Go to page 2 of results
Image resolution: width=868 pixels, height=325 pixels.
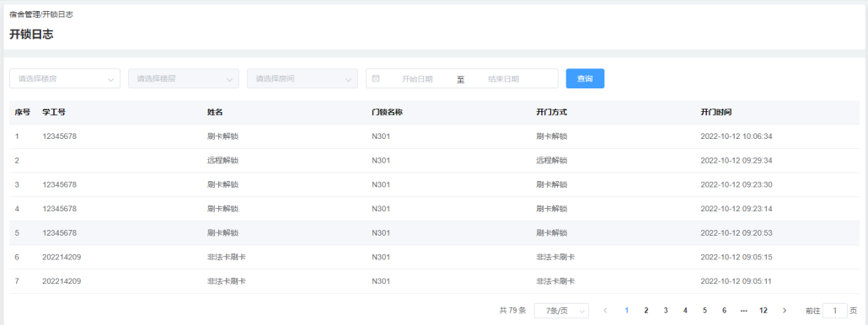646,311
